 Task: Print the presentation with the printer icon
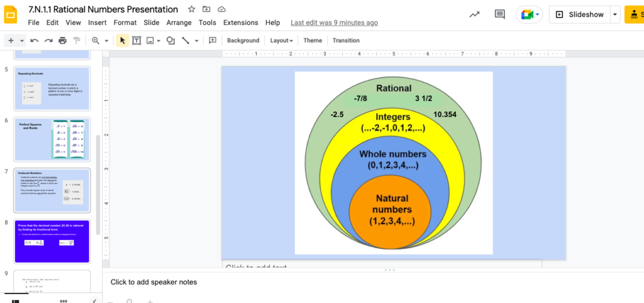(x=62, y=40)
